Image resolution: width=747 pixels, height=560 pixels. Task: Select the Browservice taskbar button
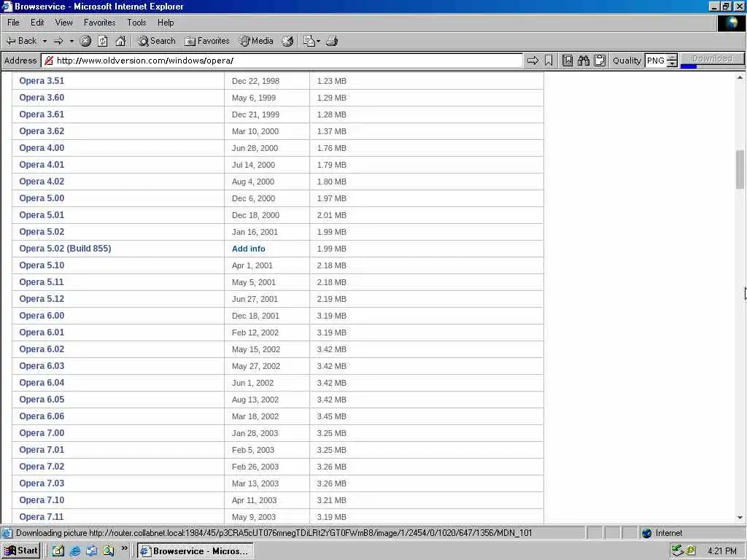click(196, 551)
